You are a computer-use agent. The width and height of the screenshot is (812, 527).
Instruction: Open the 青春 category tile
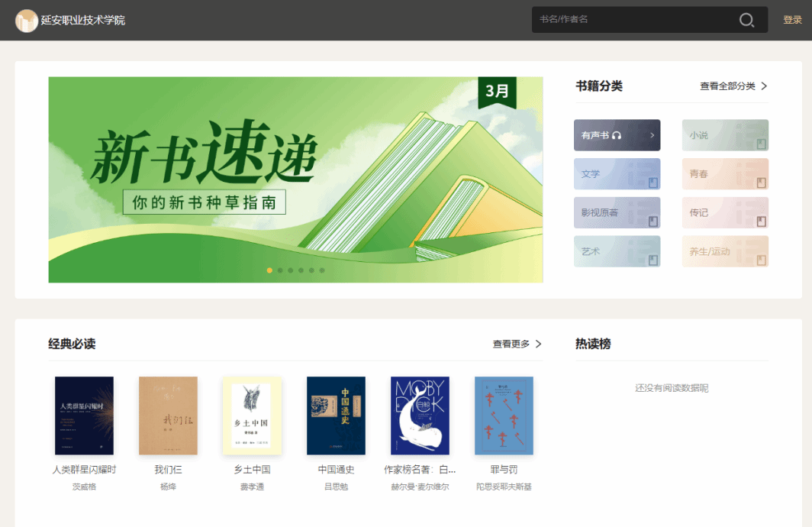click(724, 174)
